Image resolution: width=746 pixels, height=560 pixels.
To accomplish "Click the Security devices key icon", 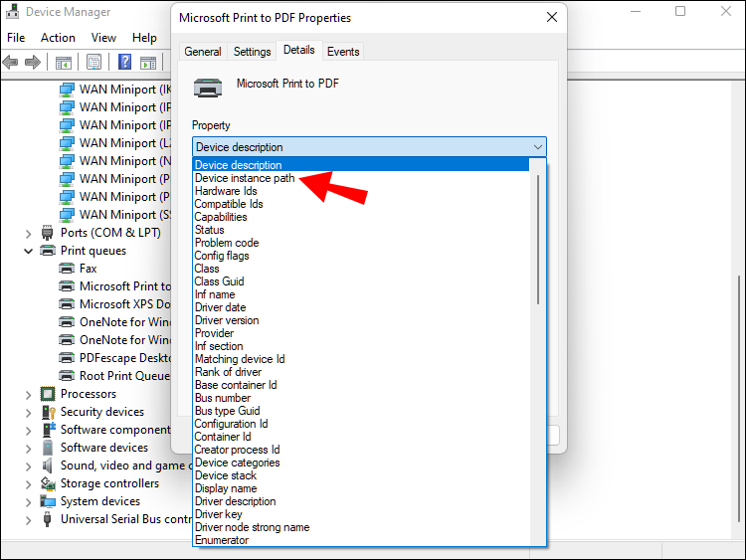I will 49,412.
